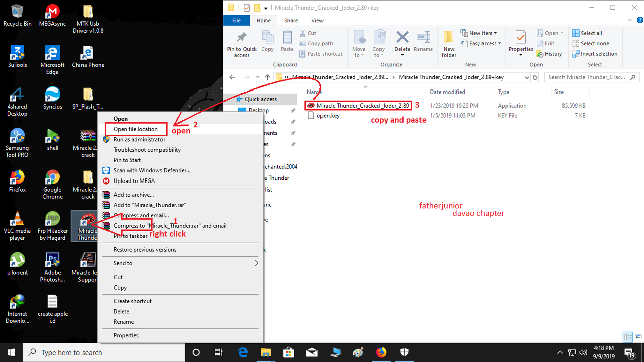Choose Properties at the bottom of the context menu
The height and width of the screenshot is (362, 644).
(x=126, y=335)
